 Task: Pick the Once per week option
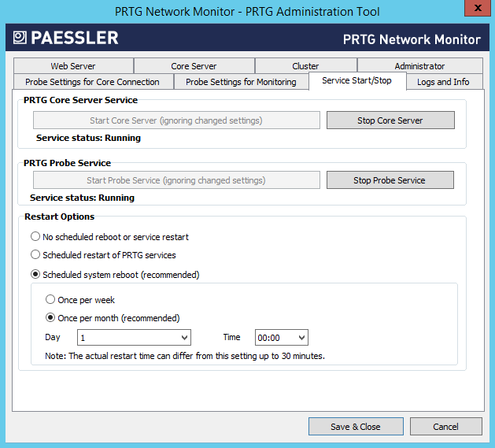click(x=50, y=300)
